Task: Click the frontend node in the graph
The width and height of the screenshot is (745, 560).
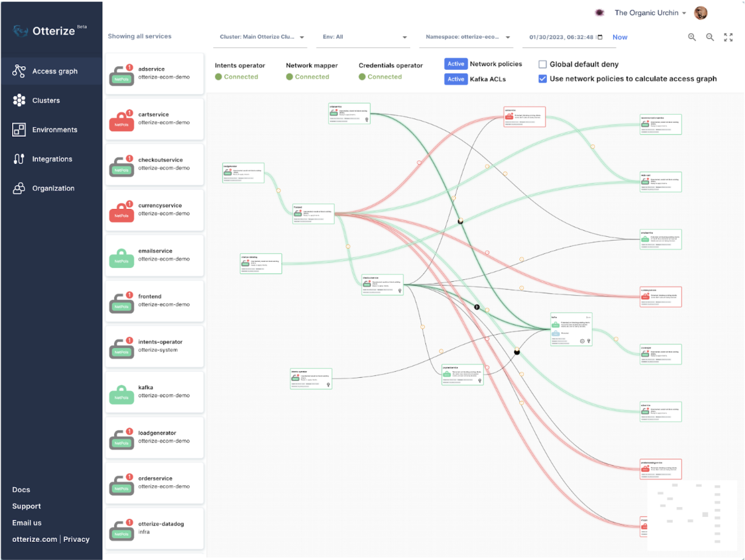Action: [x=313, y=213]
